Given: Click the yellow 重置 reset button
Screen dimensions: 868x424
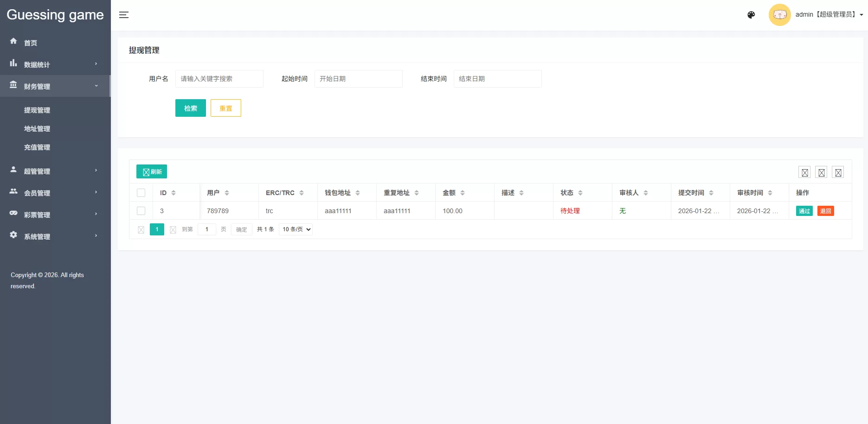Looking at the screenshot, I should [x=226, y=108].
